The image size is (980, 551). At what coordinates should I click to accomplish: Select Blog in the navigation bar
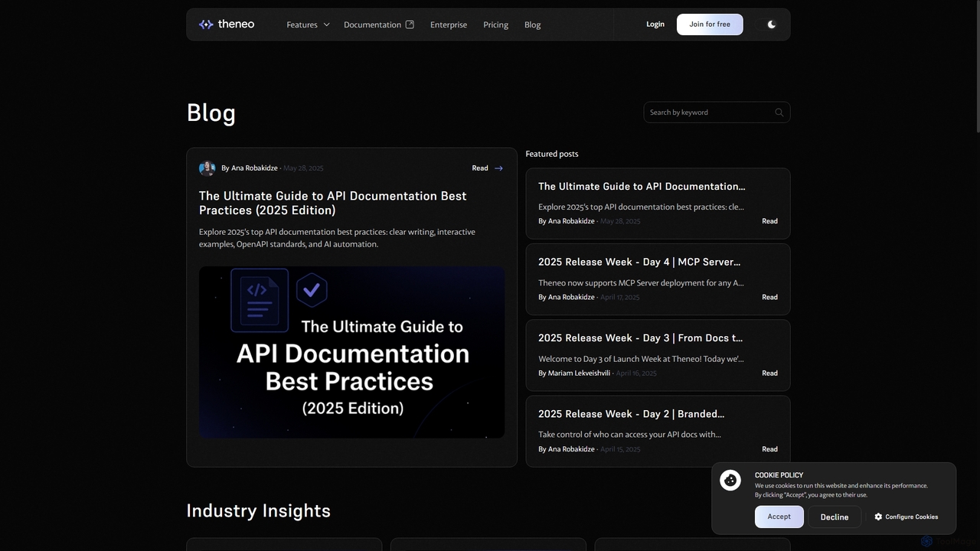point(532,24)
